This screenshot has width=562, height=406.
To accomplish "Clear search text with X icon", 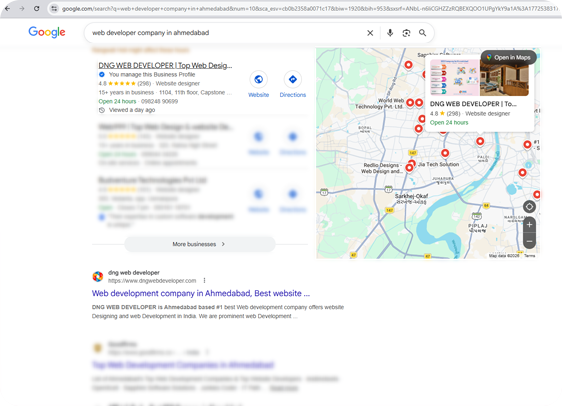I will pos(370,33).
